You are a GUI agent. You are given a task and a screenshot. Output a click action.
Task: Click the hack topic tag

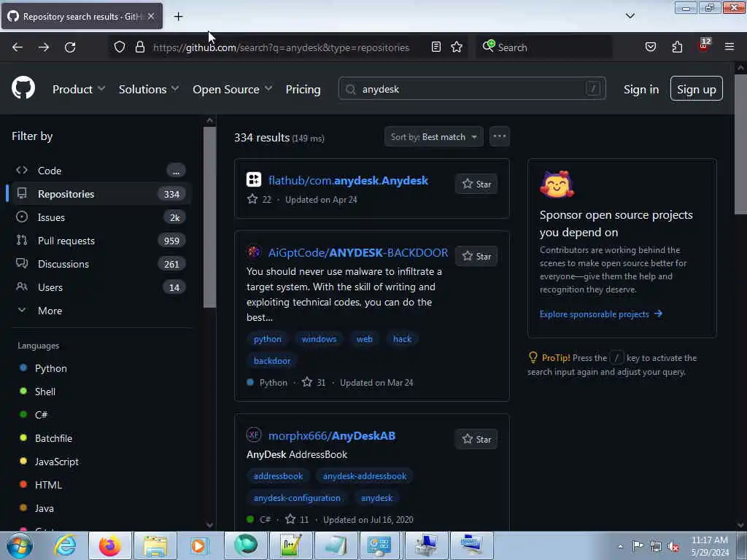pos(402,339)
